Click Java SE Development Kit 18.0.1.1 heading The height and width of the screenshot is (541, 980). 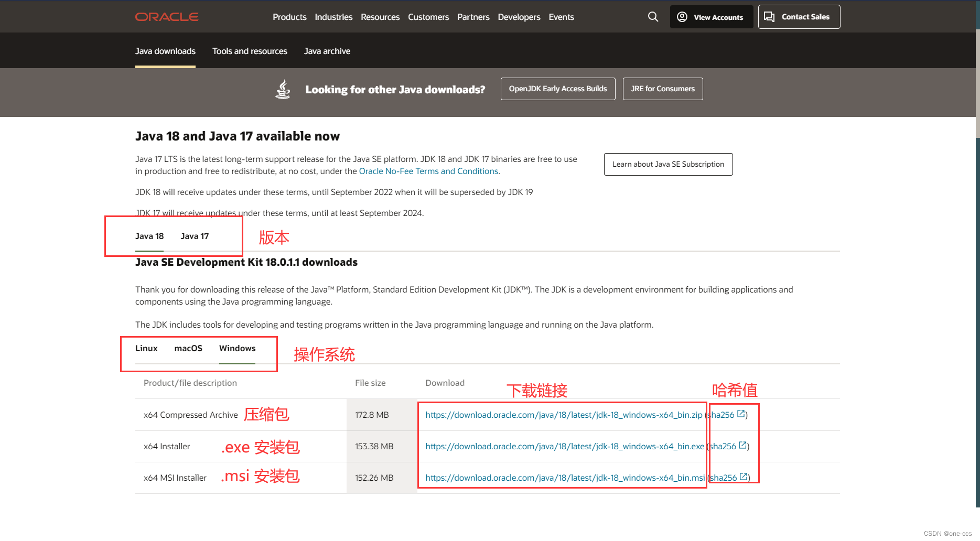(246, 262)
